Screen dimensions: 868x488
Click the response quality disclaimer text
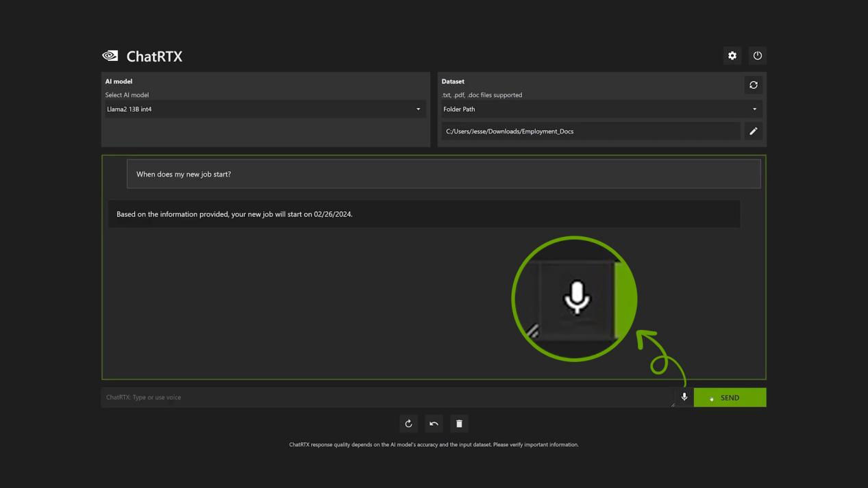(x=434, y=445)
